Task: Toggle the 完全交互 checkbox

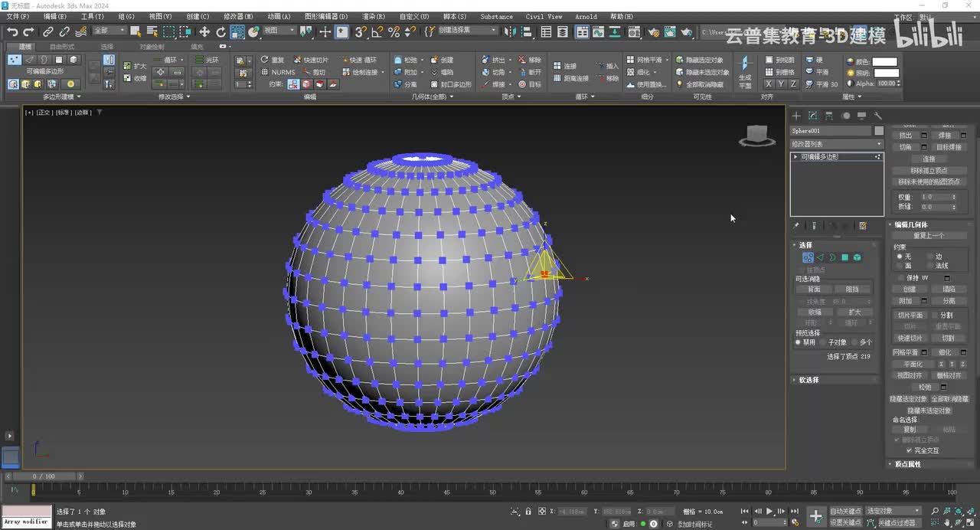Action: point(909,450)
